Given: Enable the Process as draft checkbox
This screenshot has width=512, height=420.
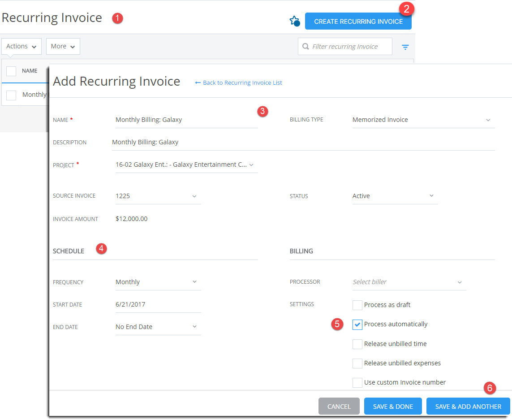Looking at the screenshot, I should (x=357, y=305).
